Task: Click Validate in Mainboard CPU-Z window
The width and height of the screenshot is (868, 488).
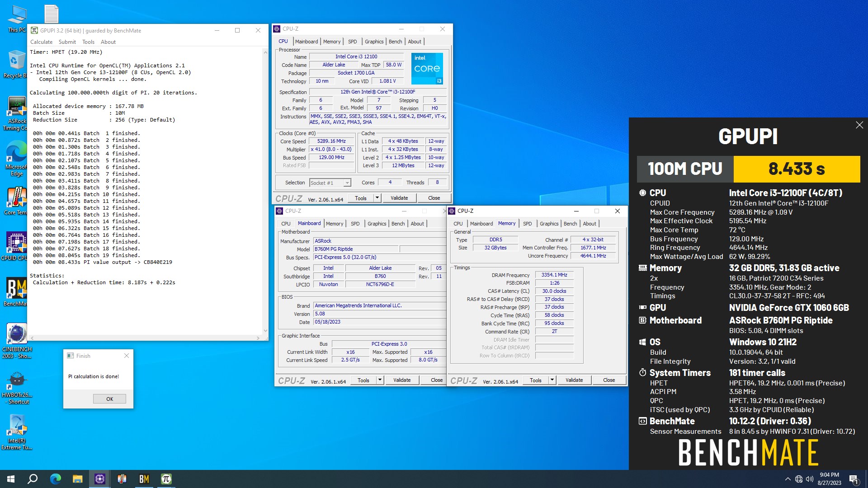Action: (402, 380)
